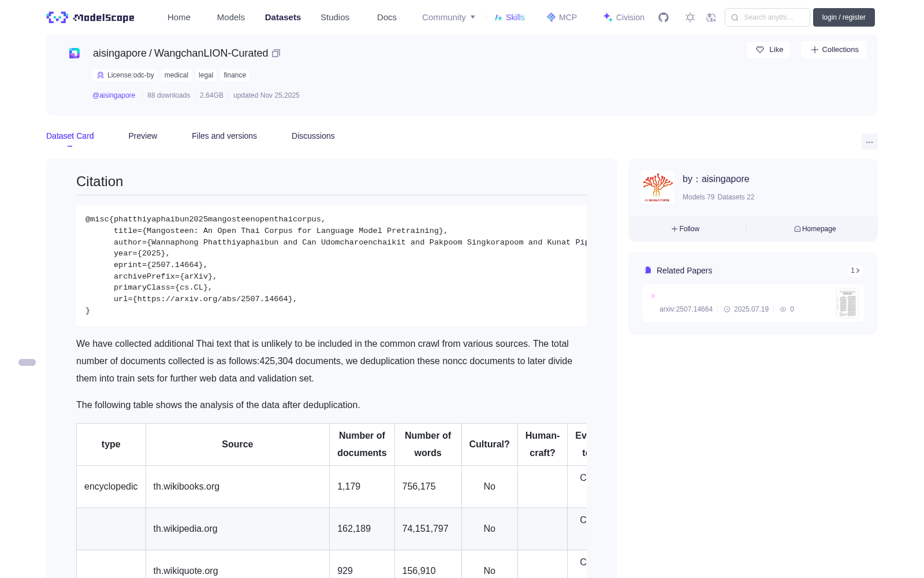Open the Skills link with star icon

click(509, 17)
